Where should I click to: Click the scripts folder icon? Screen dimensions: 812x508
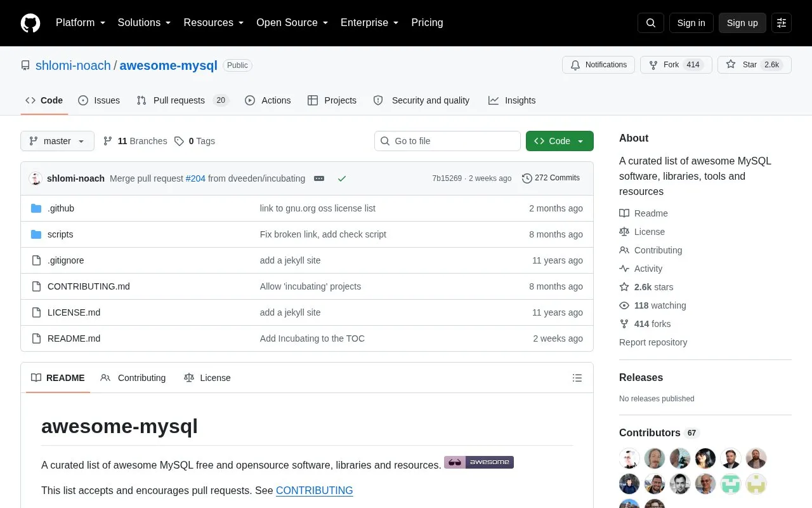(36, 234)
